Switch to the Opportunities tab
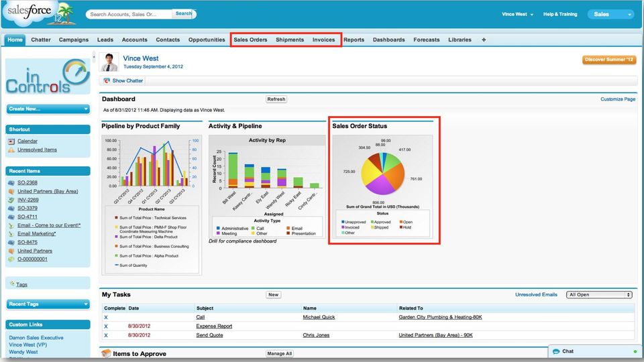 pos(207,40)
